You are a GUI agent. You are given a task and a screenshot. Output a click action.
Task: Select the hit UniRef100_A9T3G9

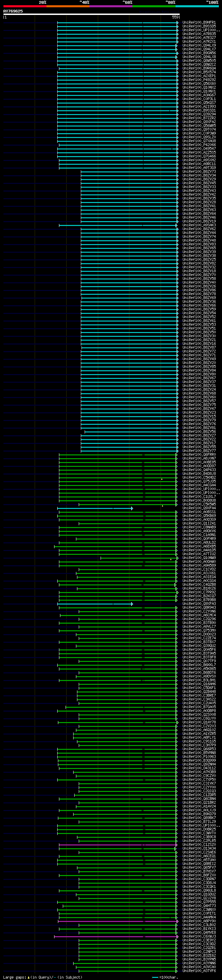(199, 168)
